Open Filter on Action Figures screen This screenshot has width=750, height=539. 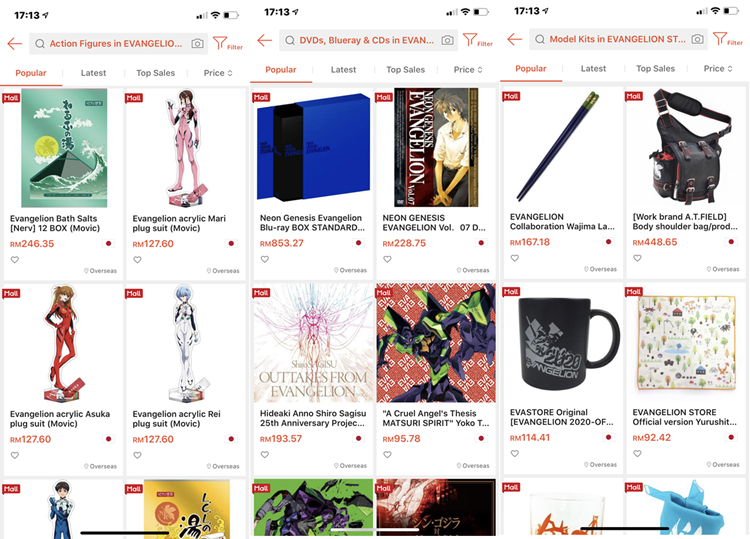pyautogui.click(x=228, y=44)
